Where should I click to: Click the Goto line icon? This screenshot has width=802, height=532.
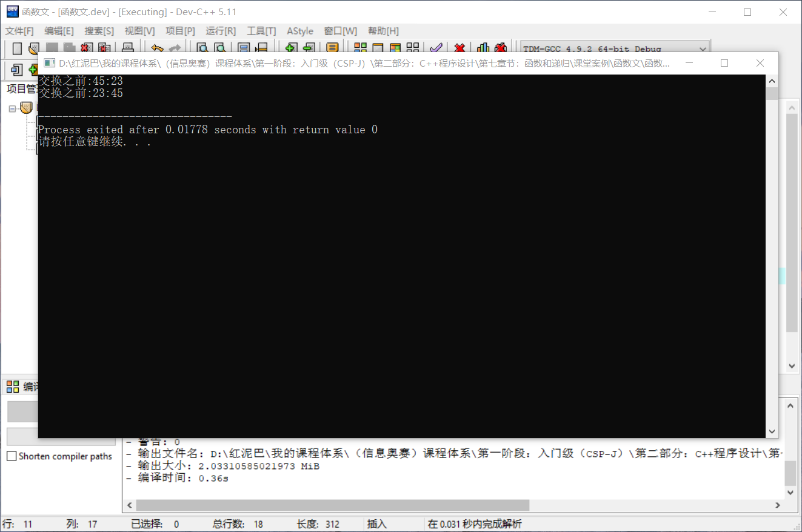(261, 48)
